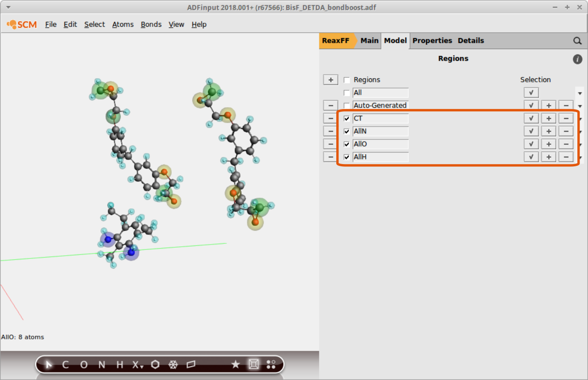Delete the CT region using left minus

coord(330,118)
